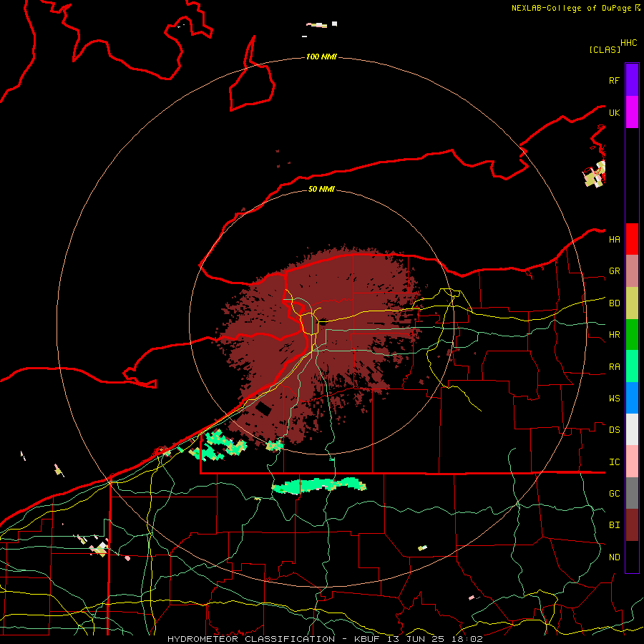Screen dimensions: 644x644
Task: Click the RF legend label
Action: click(614, 80)
